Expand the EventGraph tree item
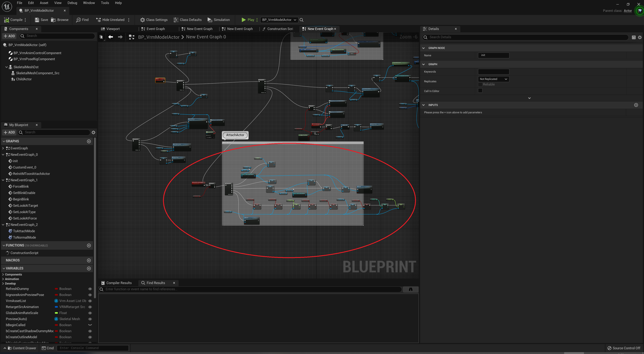 pos(3,148)
